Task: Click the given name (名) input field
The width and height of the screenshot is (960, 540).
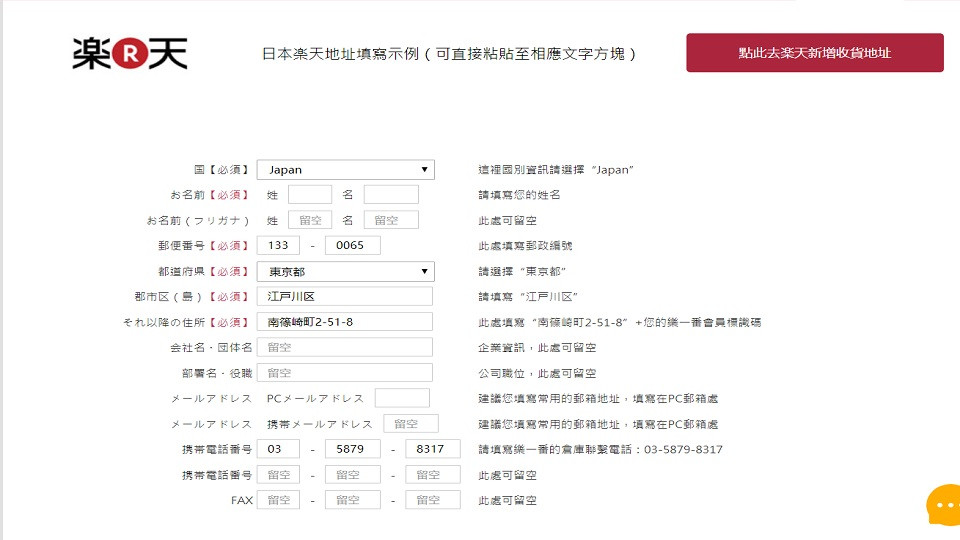Action: coord(391,195)
